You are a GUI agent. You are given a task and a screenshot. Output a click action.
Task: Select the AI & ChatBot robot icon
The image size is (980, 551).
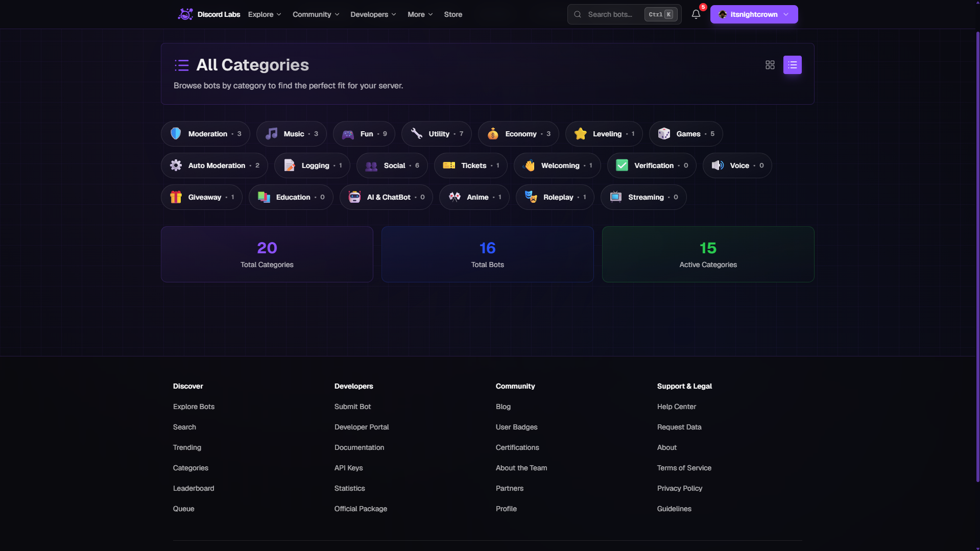pos(354,197)
